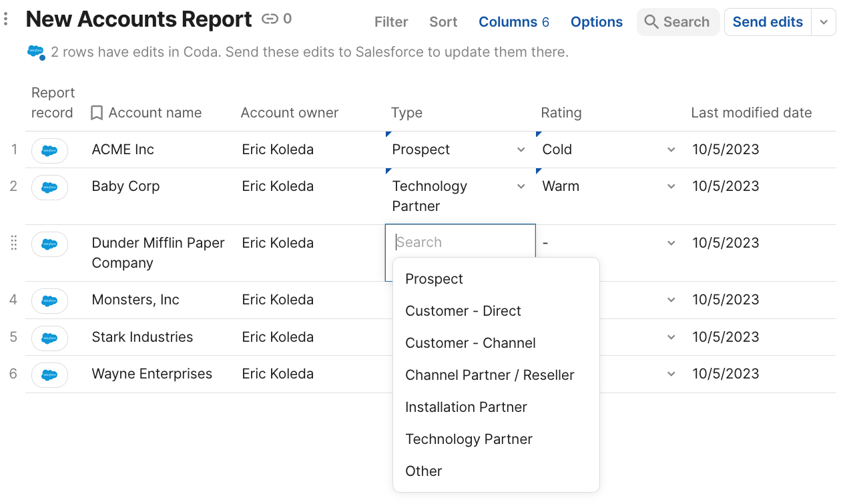Select Installation Partner option
This screenshot has height=504, width=845.
pyautogui.click(x=496, y=407)
